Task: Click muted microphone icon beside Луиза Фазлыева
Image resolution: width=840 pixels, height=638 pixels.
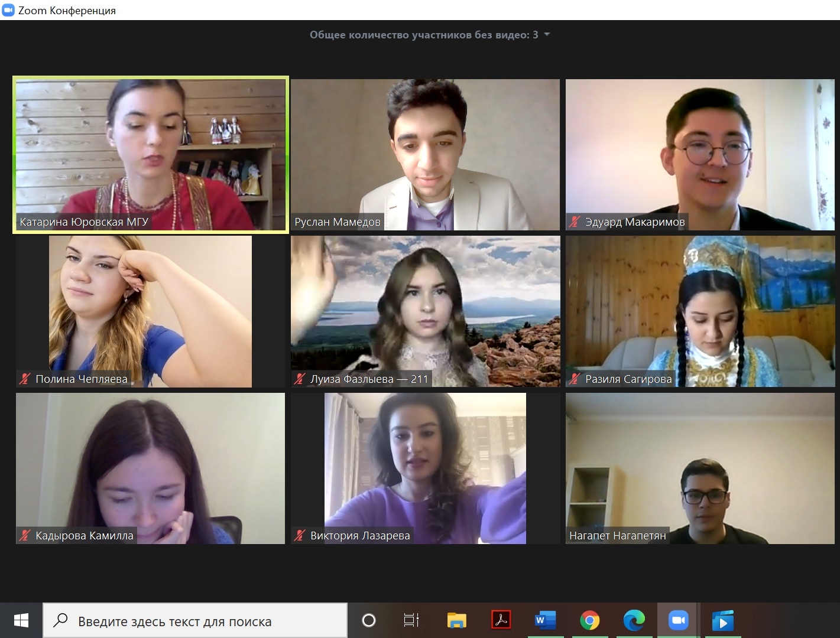Action: [x=300, y=379]
